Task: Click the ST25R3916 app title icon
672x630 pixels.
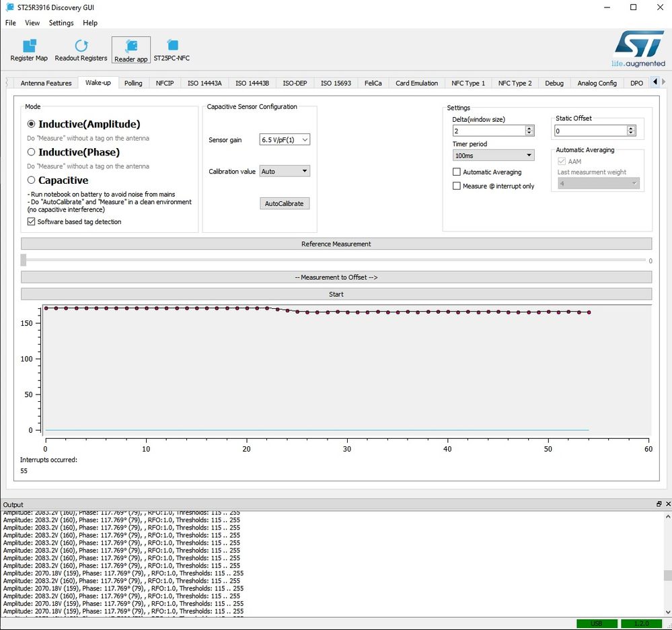Action: pyautogui.click(x=9, y=7)
